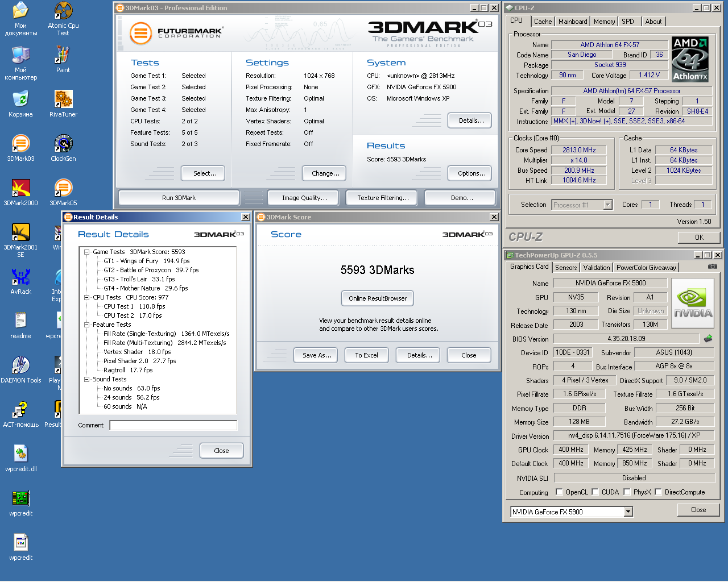Screen dimensions: 728x582
Task: Click OK in the CPU-Z window
Action: point(699,238)
